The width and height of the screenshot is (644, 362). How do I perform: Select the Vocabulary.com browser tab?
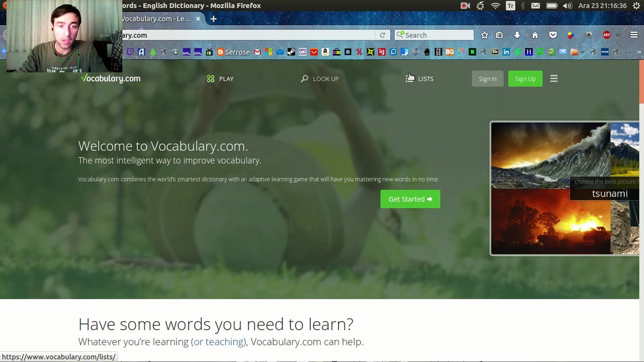[x=157, y=19]
